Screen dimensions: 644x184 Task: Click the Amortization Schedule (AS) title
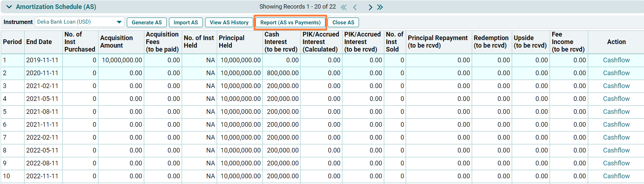click(56, 7)
